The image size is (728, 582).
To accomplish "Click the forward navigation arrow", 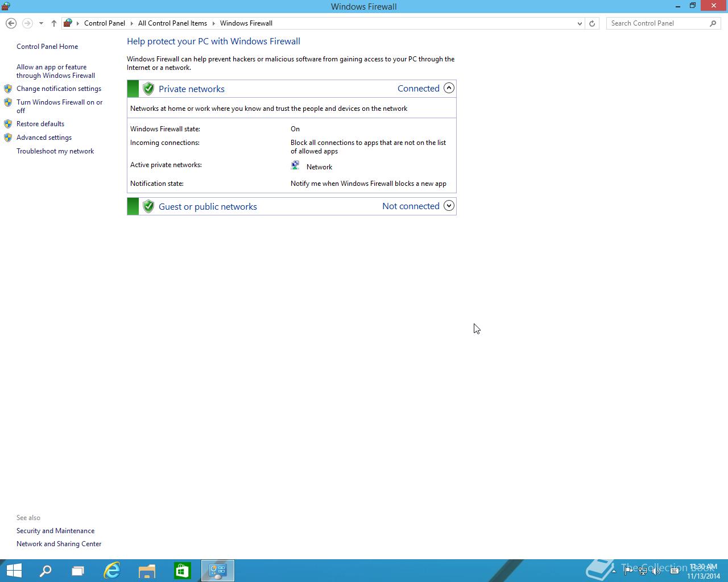I will coord(27,23).
